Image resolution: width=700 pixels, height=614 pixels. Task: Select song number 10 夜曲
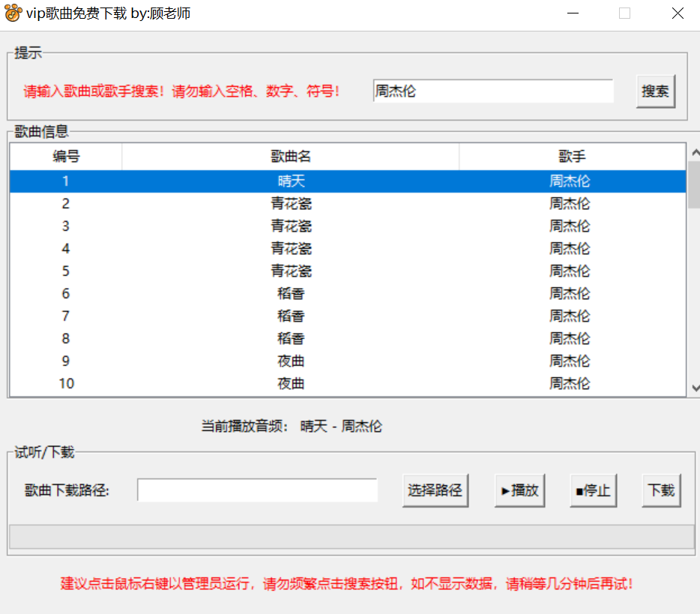[291, 383]
